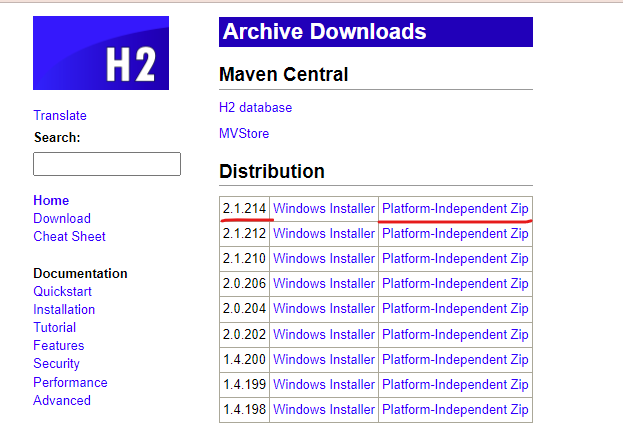Click the Documentation sidebar heading

click(x=80, y=273)
